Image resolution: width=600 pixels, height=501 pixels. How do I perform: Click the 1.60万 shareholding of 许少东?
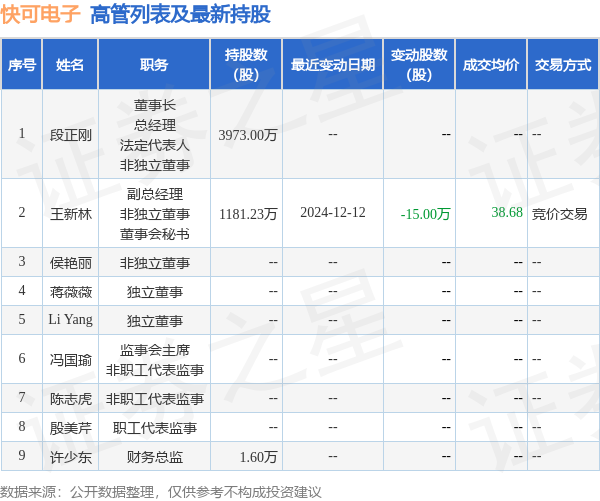[x=258, y=456]
